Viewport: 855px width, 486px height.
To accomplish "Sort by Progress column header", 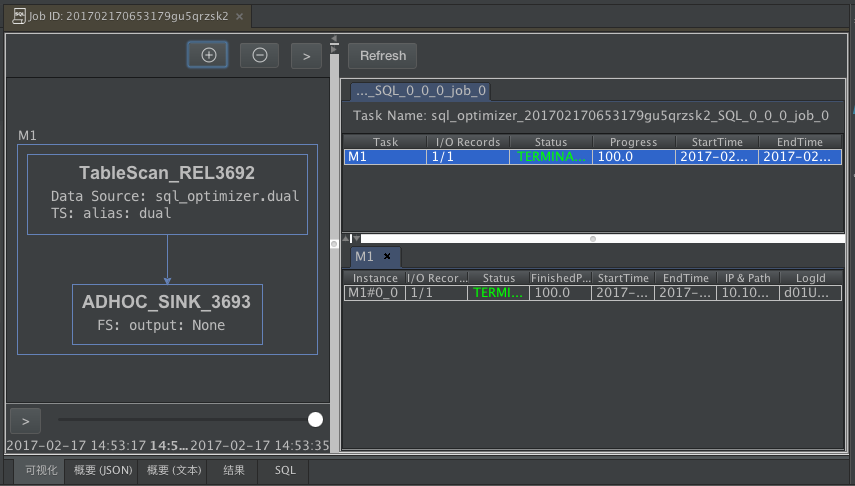I will [x=634, y=142].
